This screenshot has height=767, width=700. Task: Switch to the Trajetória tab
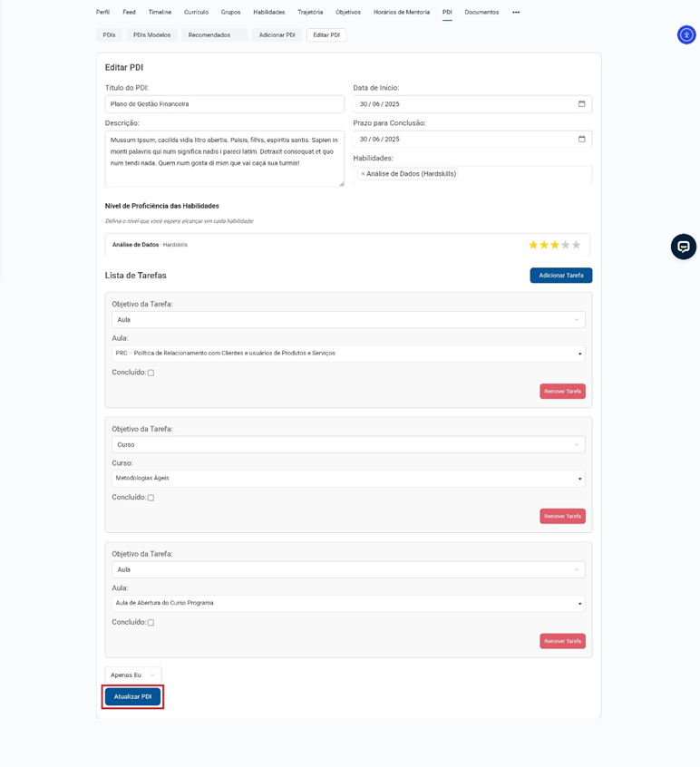[310, 13]
